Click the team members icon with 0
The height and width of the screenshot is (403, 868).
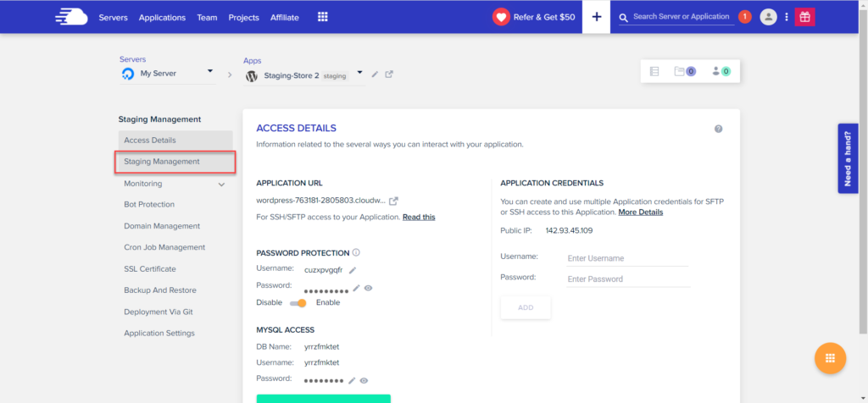(721, 71)
